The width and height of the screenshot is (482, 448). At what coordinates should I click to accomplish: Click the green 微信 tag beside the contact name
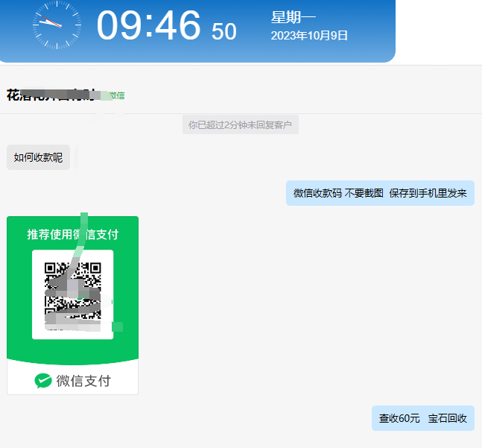117,95
